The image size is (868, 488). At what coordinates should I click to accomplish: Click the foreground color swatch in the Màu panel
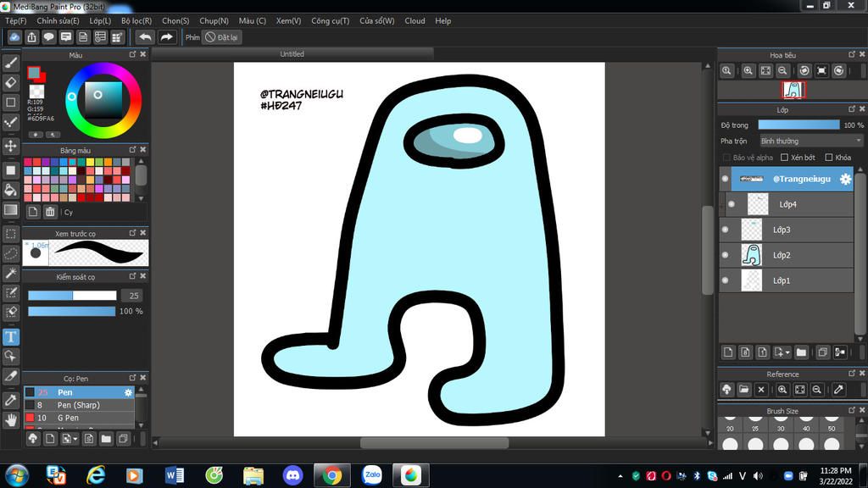[x=34, y=73]
